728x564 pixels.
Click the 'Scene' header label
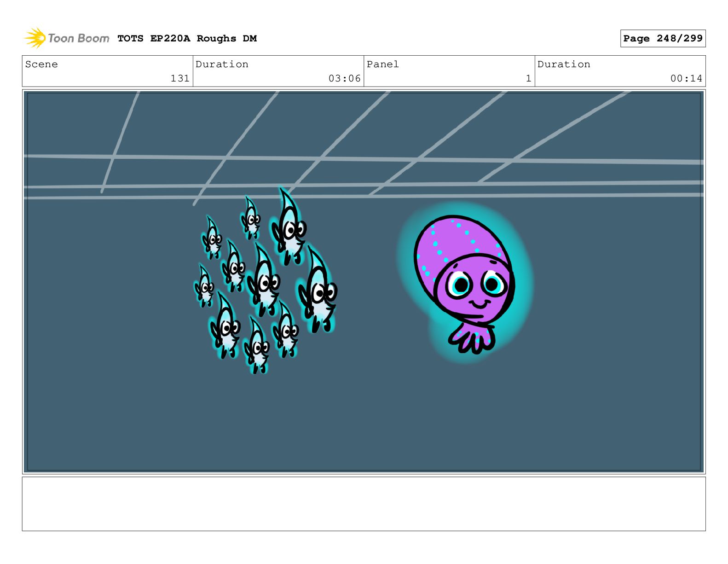tap(41, 64)
